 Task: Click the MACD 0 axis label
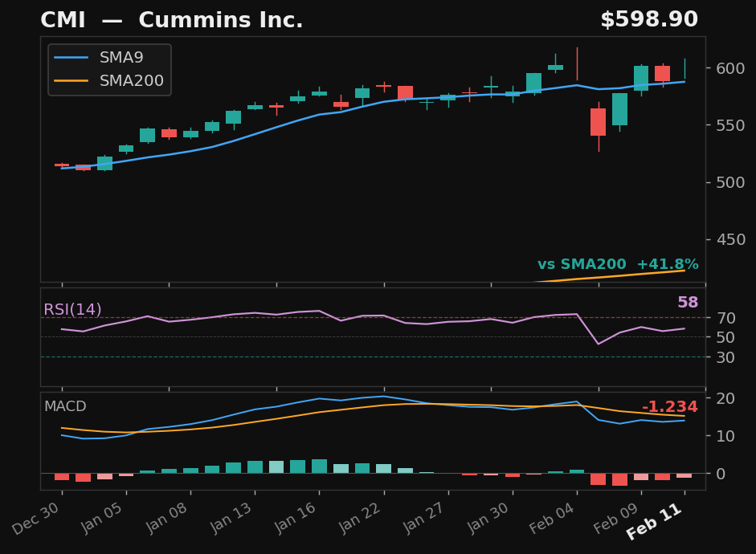click(x=721, y=474)
